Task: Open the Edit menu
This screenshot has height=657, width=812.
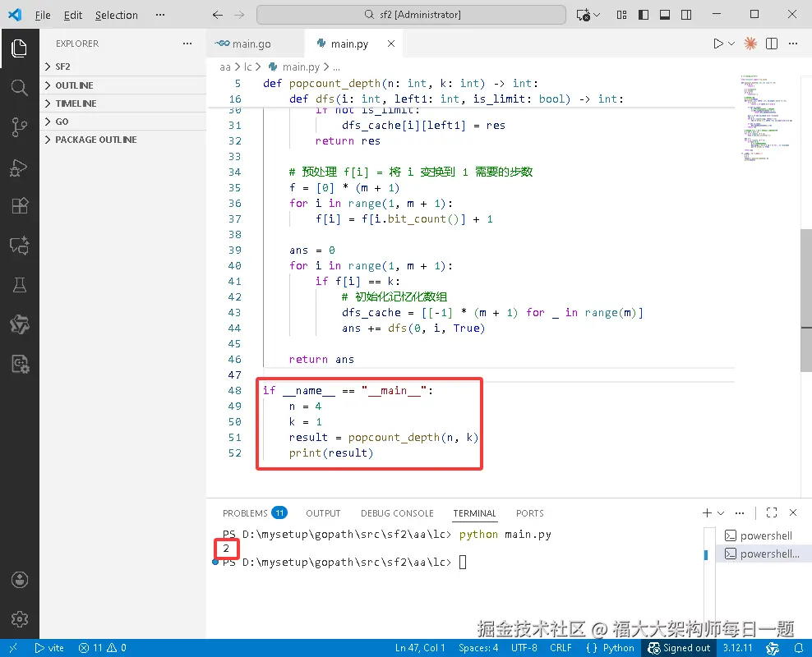Action: coord(73,15)
